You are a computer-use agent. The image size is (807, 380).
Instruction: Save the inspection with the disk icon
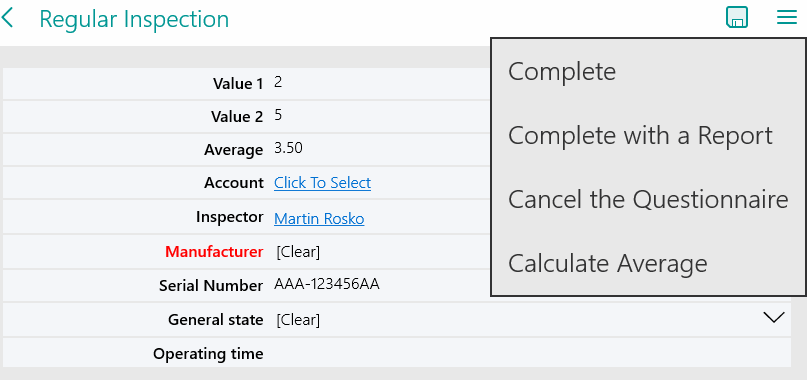[x=736, y=18]
